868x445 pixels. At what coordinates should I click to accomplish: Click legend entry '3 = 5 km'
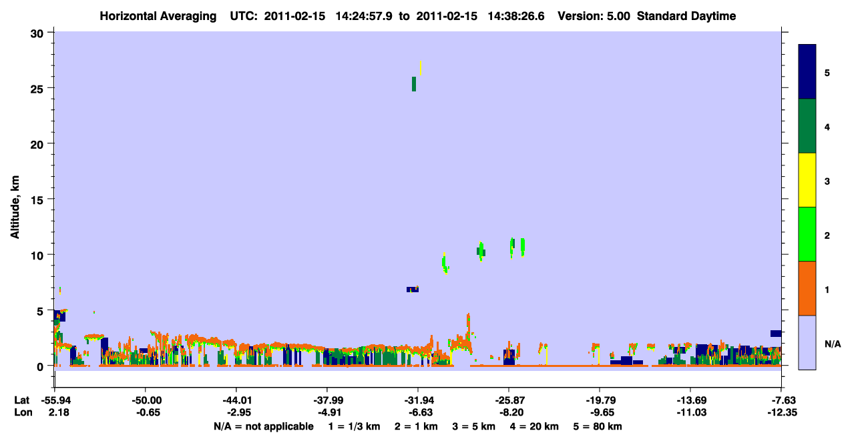pyautogui.click(x=474, y=426)
